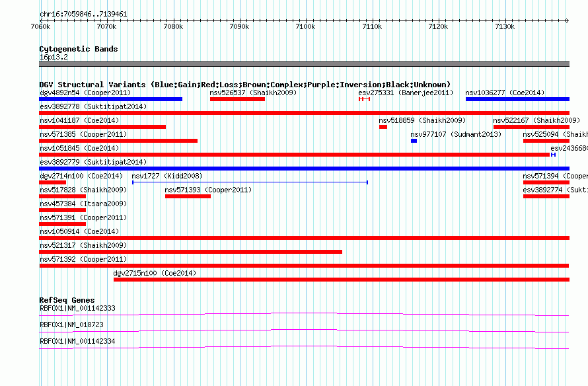588x386 pixels.
Task: Click the nsv457384 (Itsara2009) label
Action: pos(83,204)
